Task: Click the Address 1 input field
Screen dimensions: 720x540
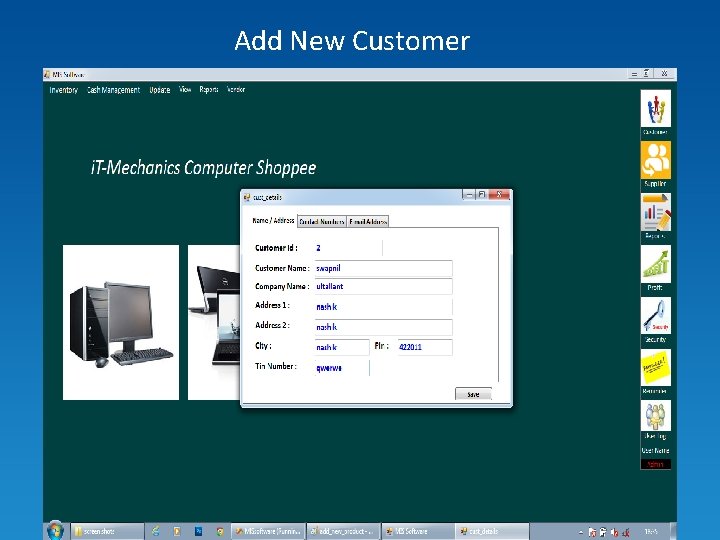Action: click(383, 307)
